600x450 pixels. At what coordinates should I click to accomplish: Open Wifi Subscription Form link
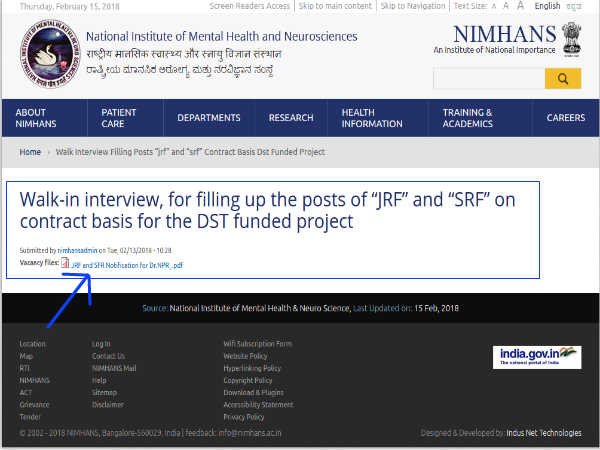pos(258,344)
